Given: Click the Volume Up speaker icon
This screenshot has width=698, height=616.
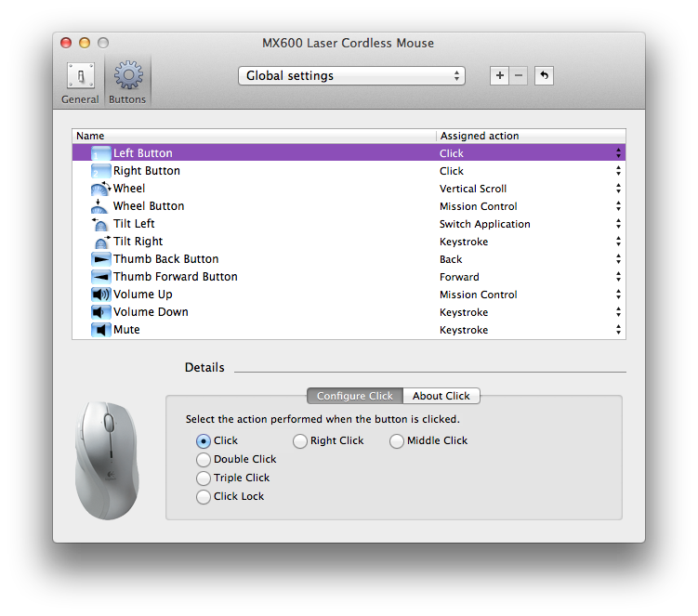Looking at the screenshot, I should (x=100, y=295).
